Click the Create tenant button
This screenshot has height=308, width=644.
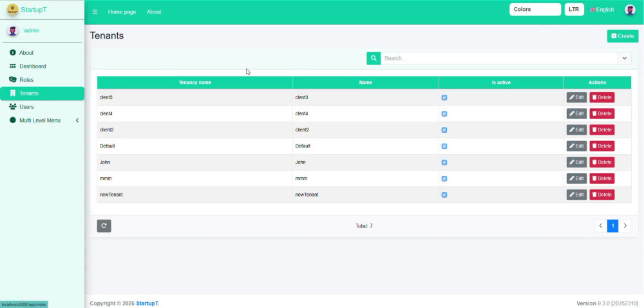pos(623,36)
